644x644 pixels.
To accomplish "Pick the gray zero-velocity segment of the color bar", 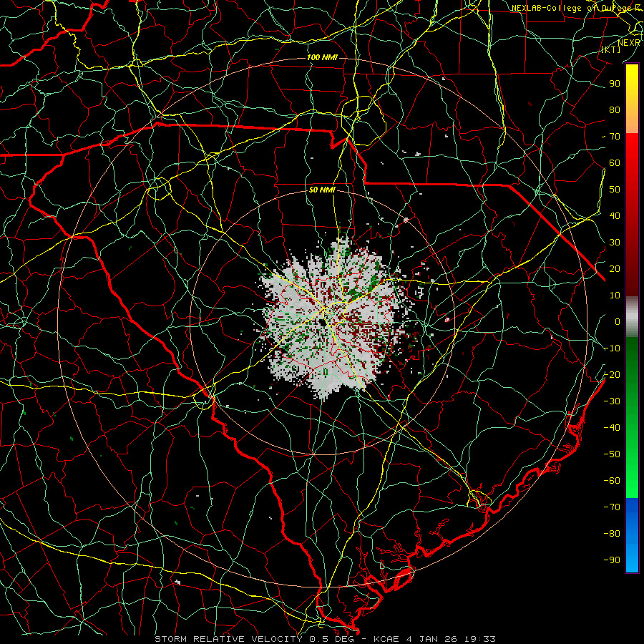I will [x=632, y=317].
